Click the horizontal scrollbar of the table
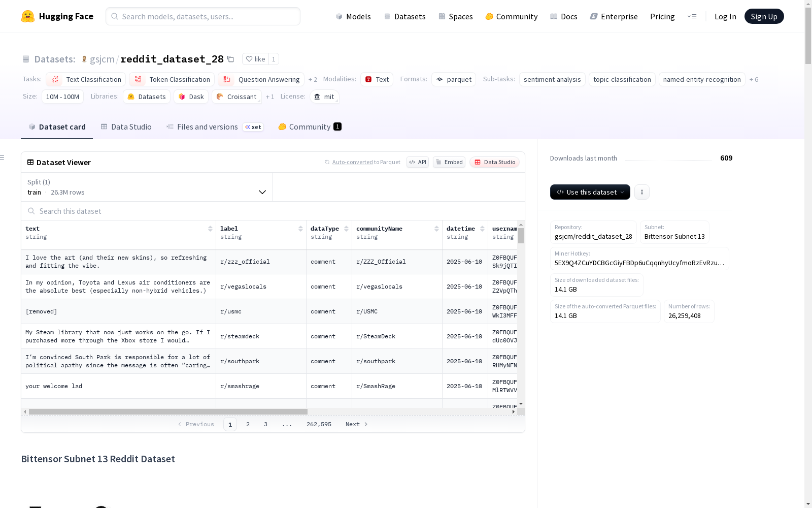 [168, 411]
